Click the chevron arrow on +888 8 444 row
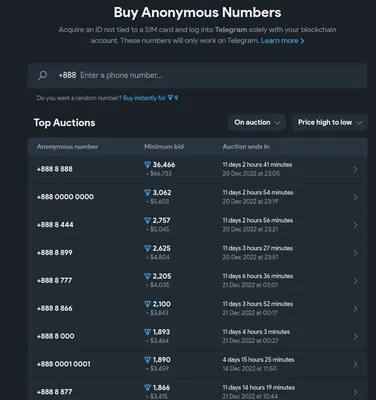This screenshot has height=400, width=376. pos(355,225)
